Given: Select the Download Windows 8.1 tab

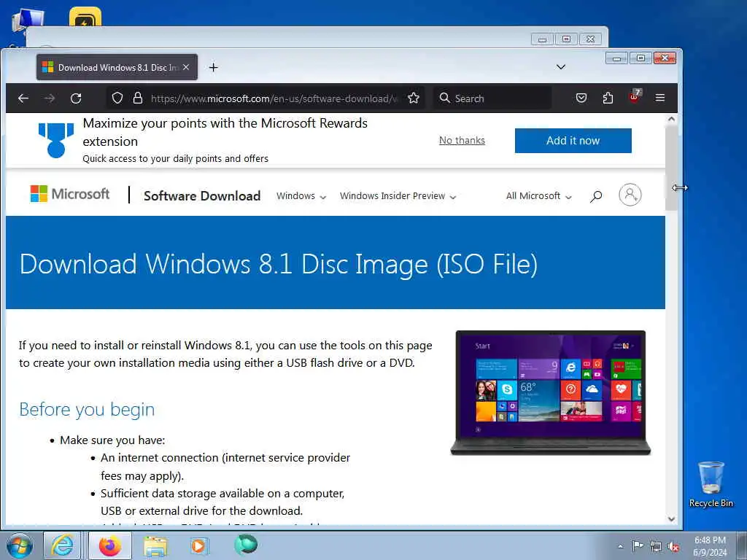Looking at the screenshot, I should coord(117,67).
